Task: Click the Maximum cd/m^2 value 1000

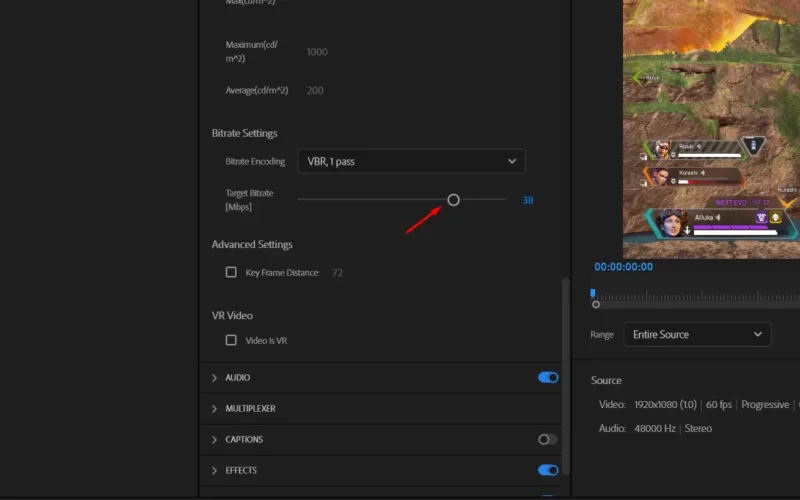Action: point(317,52)
